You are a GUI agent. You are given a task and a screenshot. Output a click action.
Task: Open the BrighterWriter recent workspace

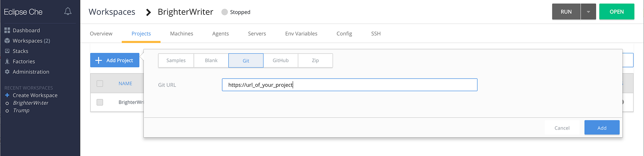(31, 103)
